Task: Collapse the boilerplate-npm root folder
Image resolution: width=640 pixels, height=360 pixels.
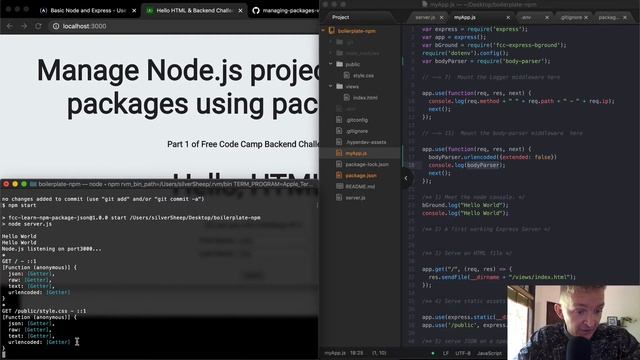Action: 323,31
